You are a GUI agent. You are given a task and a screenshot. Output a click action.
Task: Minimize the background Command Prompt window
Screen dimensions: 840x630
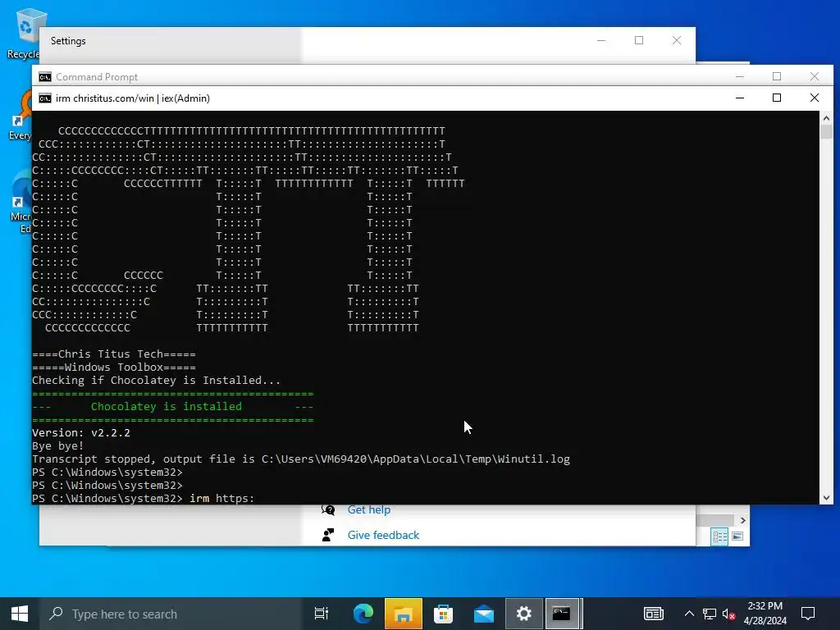(x=740, y=76)
